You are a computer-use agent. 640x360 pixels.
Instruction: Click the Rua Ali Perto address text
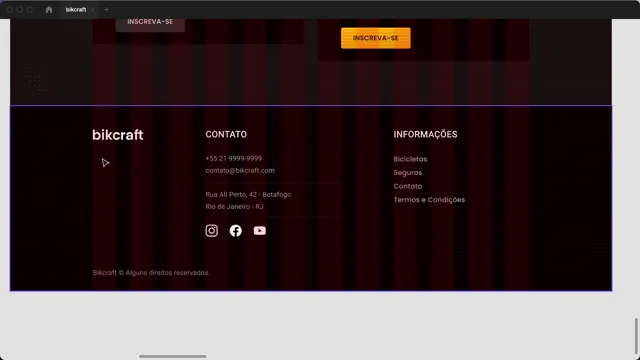pos(248,195)
